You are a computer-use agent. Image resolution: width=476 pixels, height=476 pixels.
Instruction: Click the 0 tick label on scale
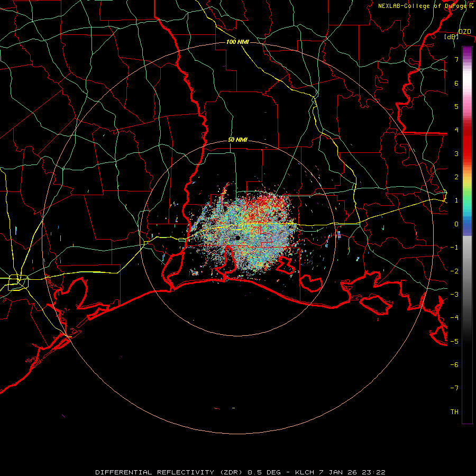point(456,224)
